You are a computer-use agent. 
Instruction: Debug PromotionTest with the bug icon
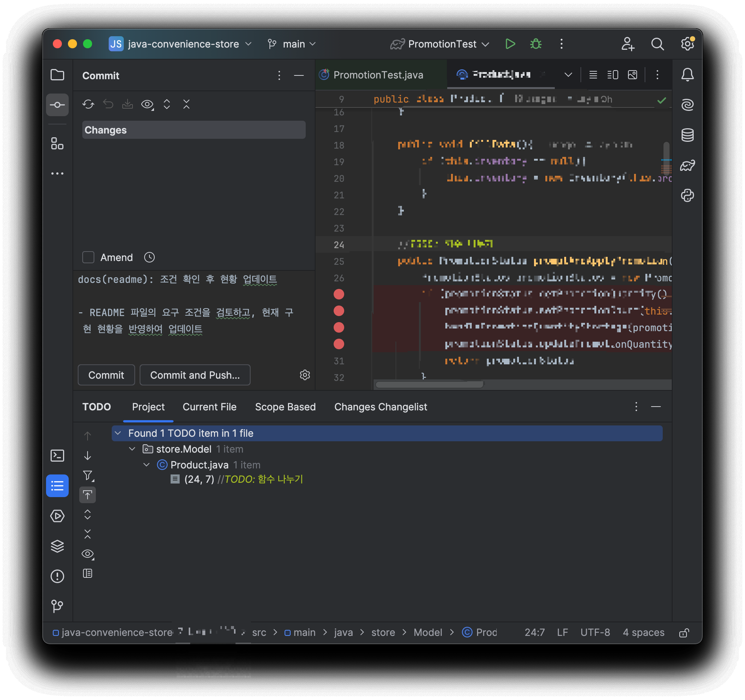536,44
